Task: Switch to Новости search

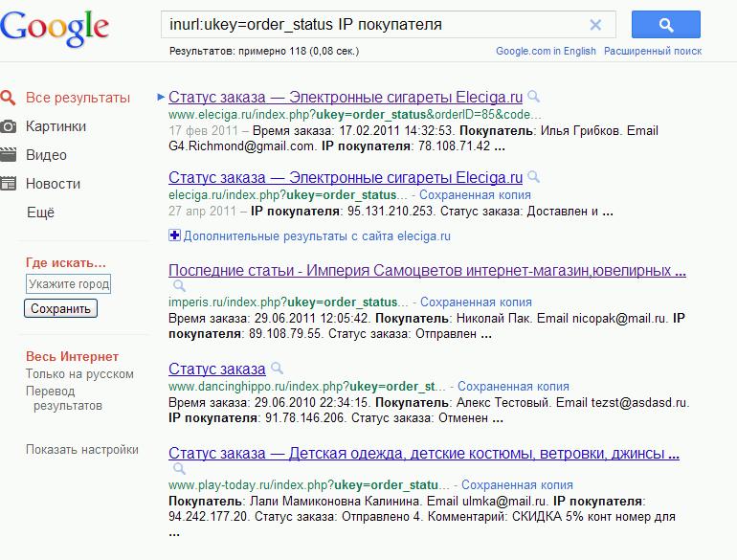Action: (x=53, y=184)
